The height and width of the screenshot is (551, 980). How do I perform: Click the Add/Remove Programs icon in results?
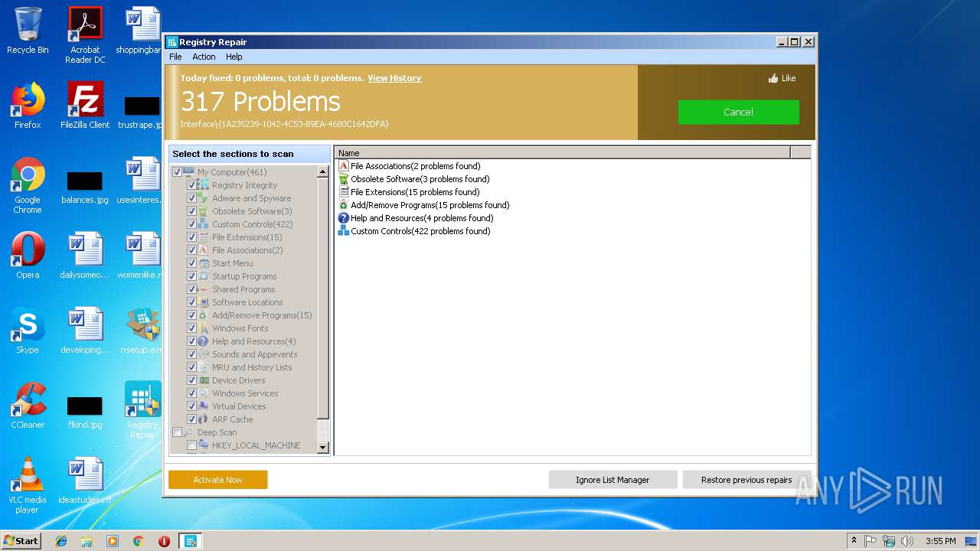(344, 205)
